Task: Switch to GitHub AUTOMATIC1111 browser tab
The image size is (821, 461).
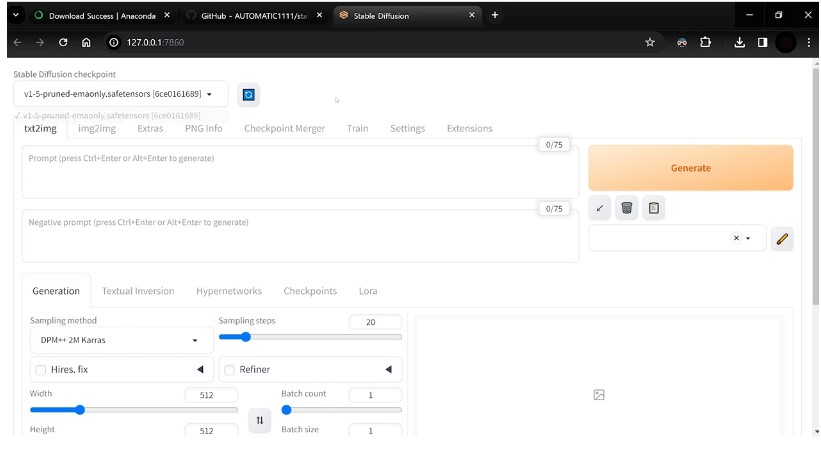Action: click(254, 16)
